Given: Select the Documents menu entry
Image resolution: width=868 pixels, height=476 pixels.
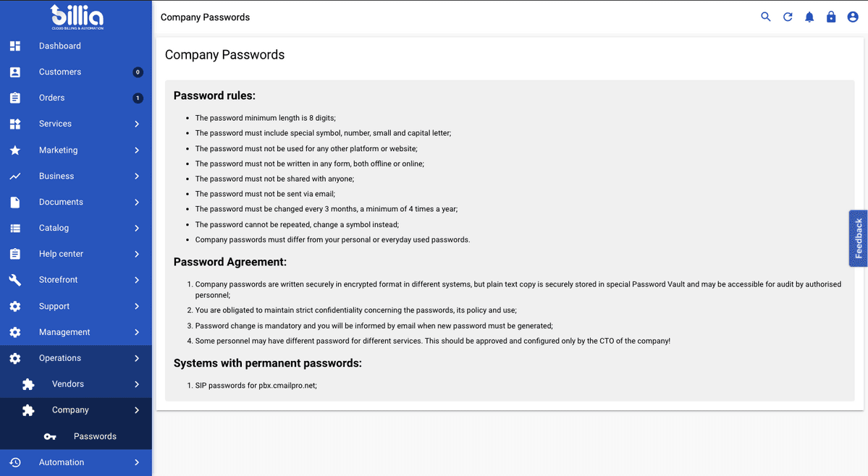Looking at the screenshot, I should [61, 203].
